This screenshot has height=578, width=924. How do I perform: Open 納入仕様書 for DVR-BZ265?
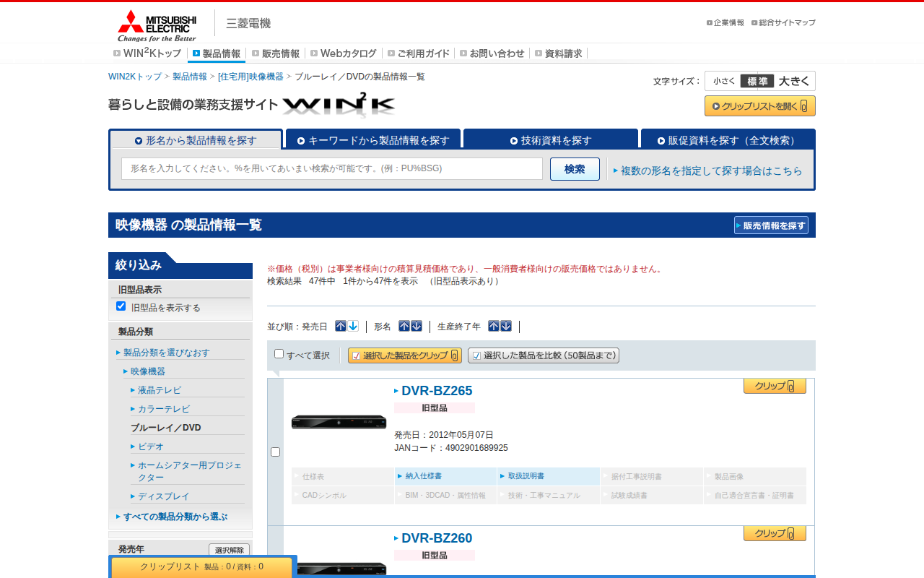click(x=445, y=476)
